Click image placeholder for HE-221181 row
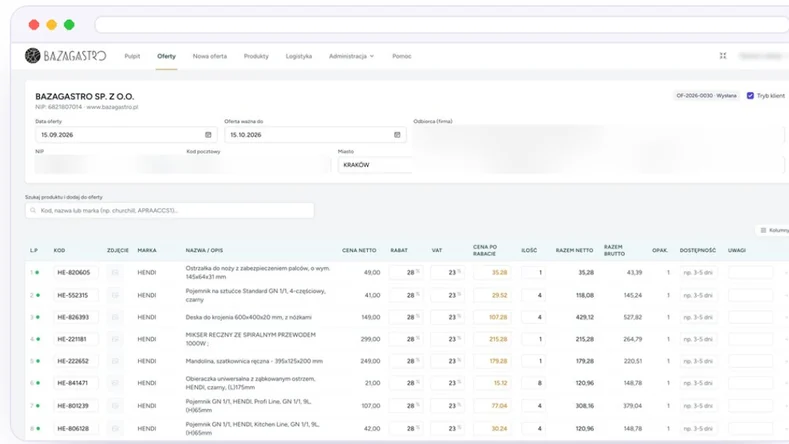This screenshot has width=789, height=444. tap(115, 339)
